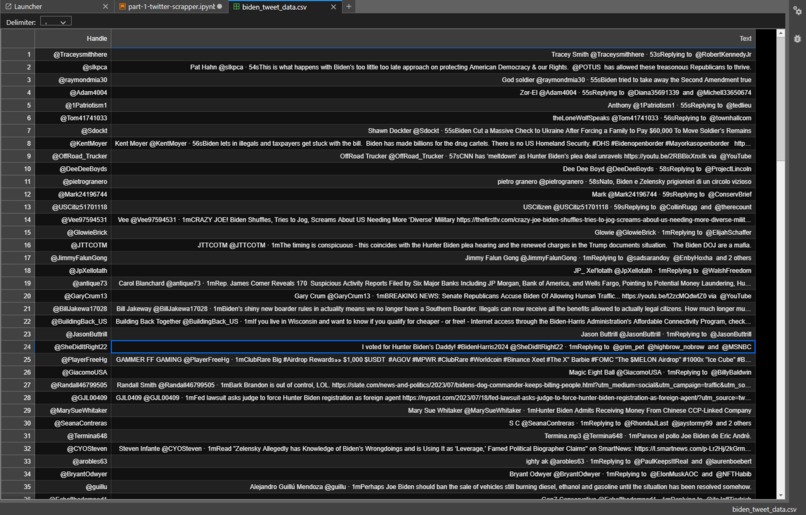Select handle cell @pietrogranero
Screen dimensions: 806x515
[73, 181]
